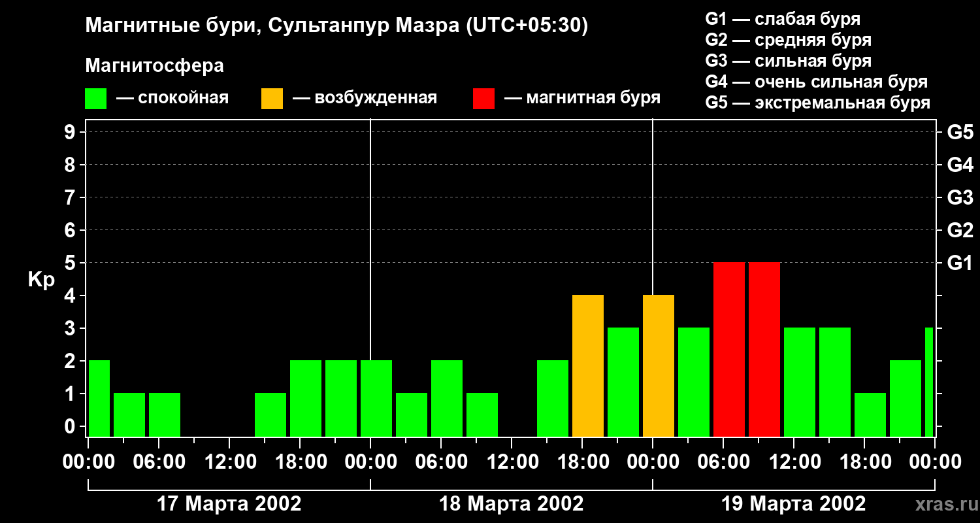Click the '17 Марта 2002' date label
This screenshot has width=980, height=523.
[229, 504]
